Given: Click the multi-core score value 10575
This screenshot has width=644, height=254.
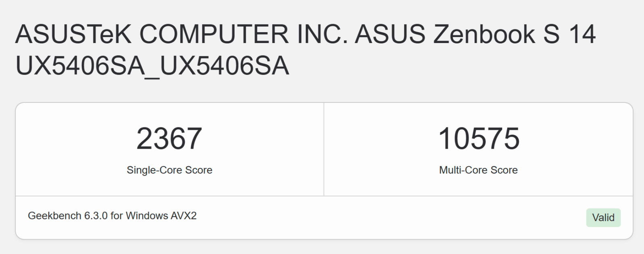Looking at the screenshot, I should [479, 139].
